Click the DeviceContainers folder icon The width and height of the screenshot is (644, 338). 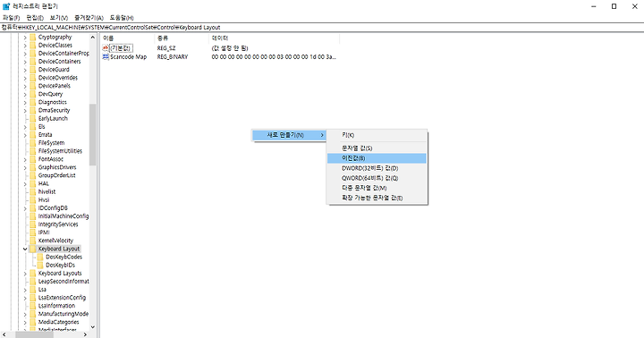click(33, 61)
